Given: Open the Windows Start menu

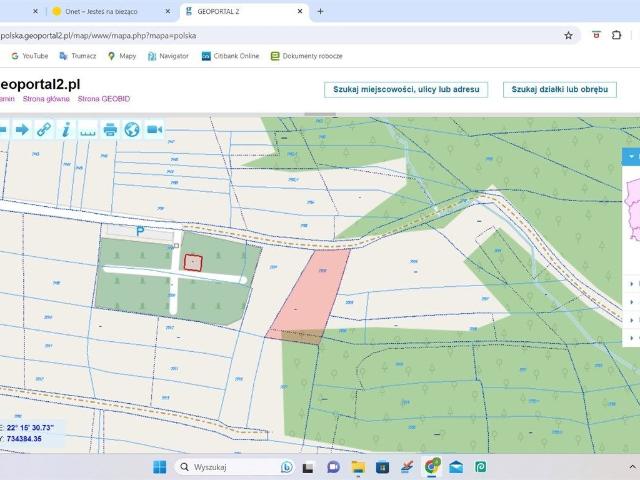Looking at the screenshot, I should (x=160, y=467).
